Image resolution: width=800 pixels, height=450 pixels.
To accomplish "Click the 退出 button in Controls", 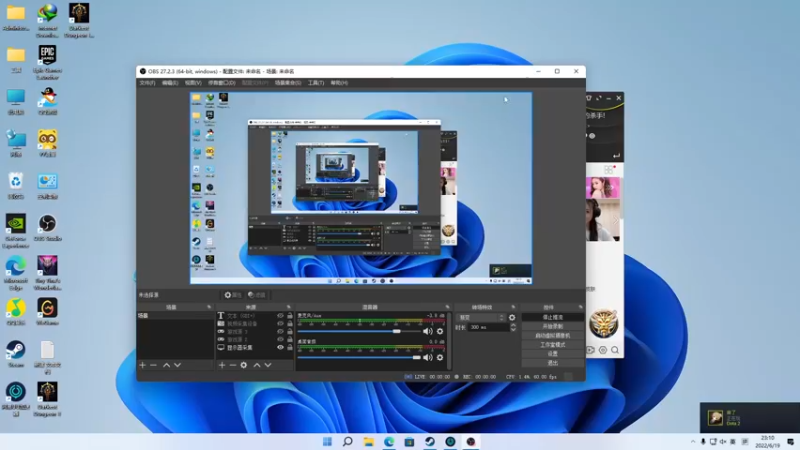I will pyautogui.click(x=553, y=363).
